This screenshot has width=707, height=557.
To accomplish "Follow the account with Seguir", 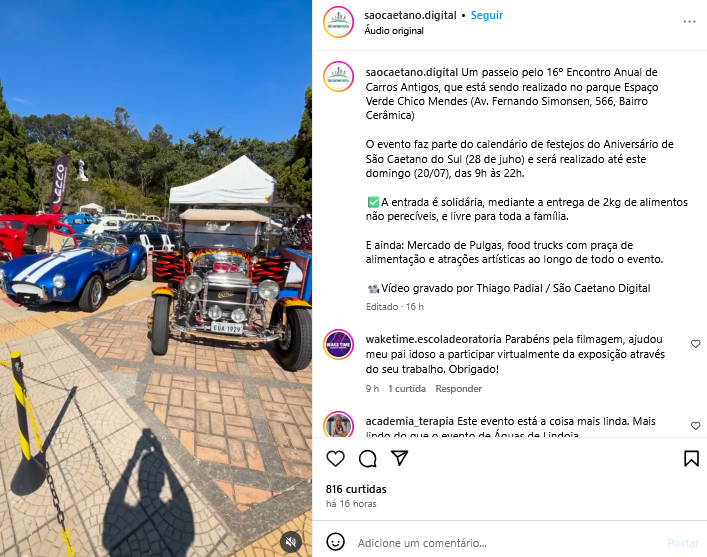I will [x=487, y=15].
